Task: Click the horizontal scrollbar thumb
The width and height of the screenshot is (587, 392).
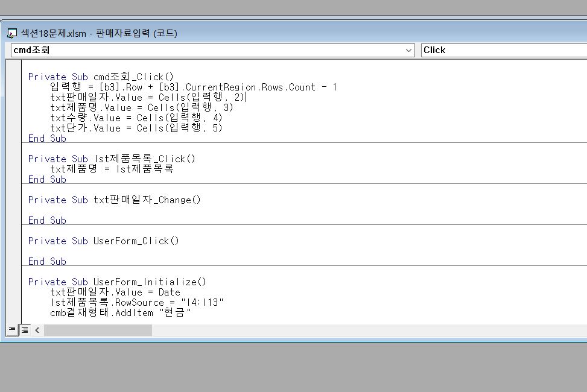Action: click(x=98, y=330)
